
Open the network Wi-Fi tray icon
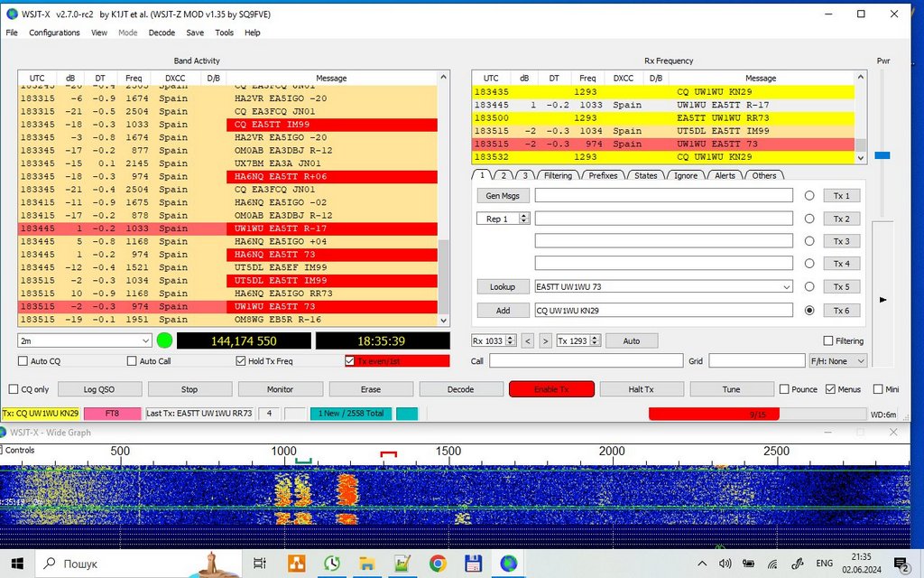pos(772,564)
